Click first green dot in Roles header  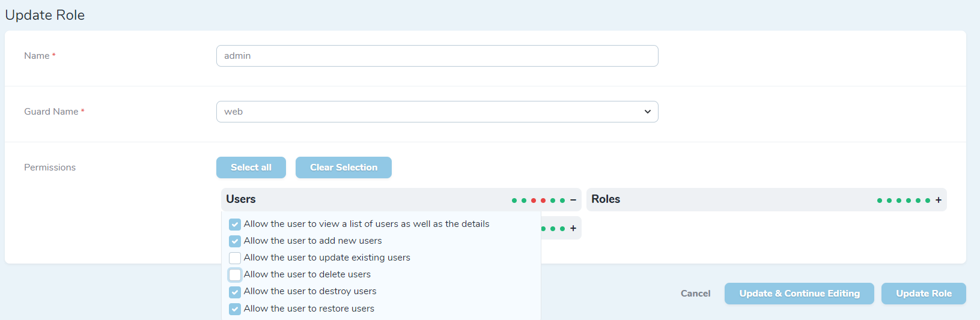pyautogui.click(x=880, y=201)
